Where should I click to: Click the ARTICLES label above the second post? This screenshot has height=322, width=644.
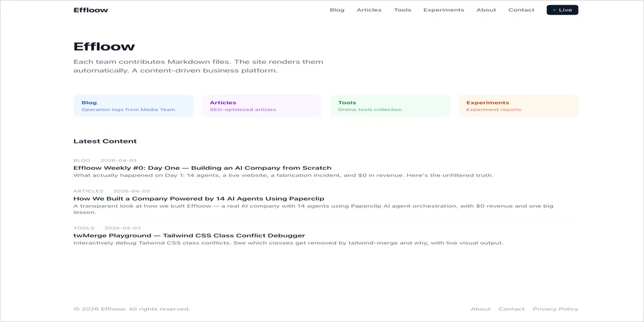point(88,191)
